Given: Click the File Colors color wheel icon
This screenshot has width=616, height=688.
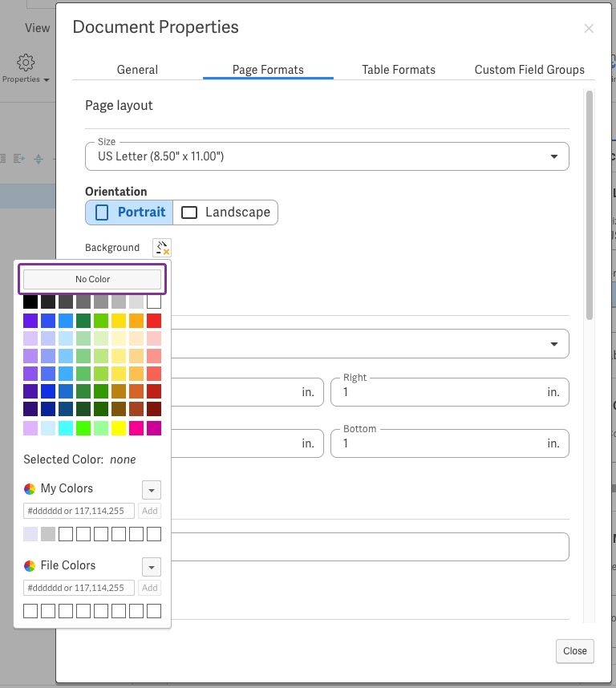Looking at the screenshot, I should [30, 566].
